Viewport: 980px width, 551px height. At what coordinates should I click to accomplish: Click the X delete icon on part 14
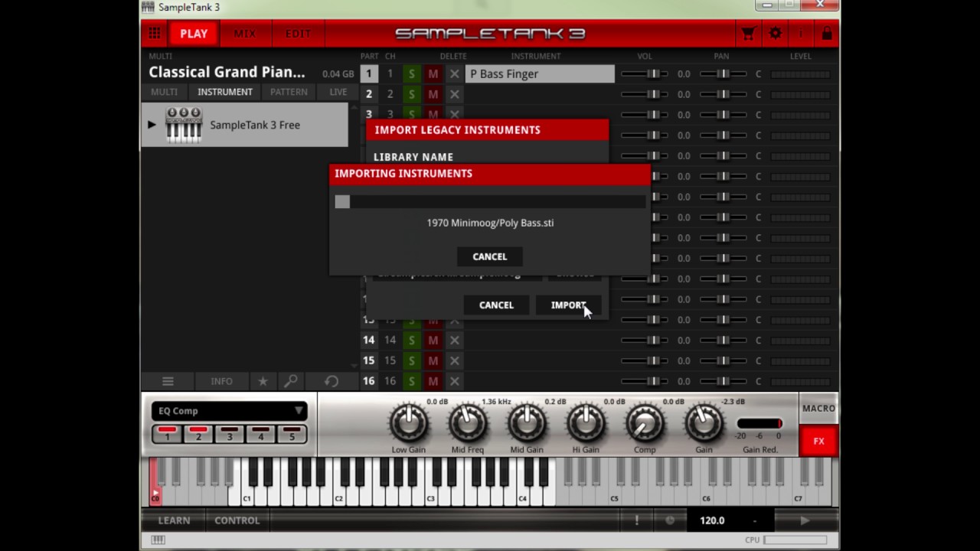(x=454, y=340)
